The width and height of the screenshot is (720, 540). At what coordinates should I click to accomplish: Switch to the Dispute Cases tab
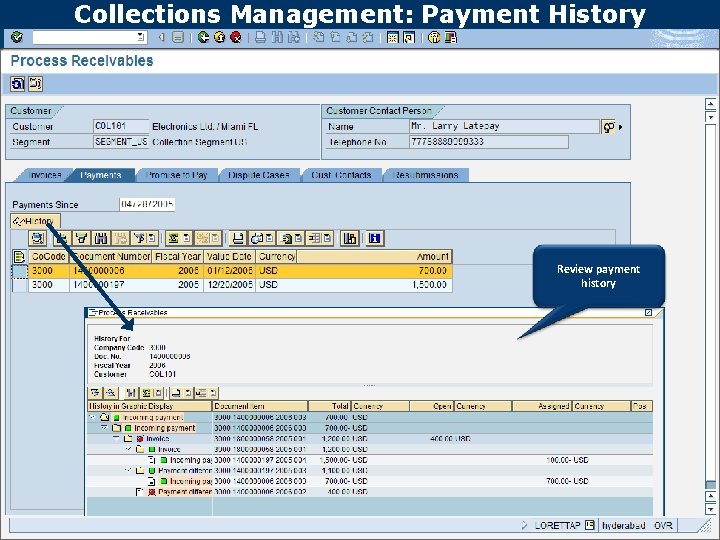259,175
